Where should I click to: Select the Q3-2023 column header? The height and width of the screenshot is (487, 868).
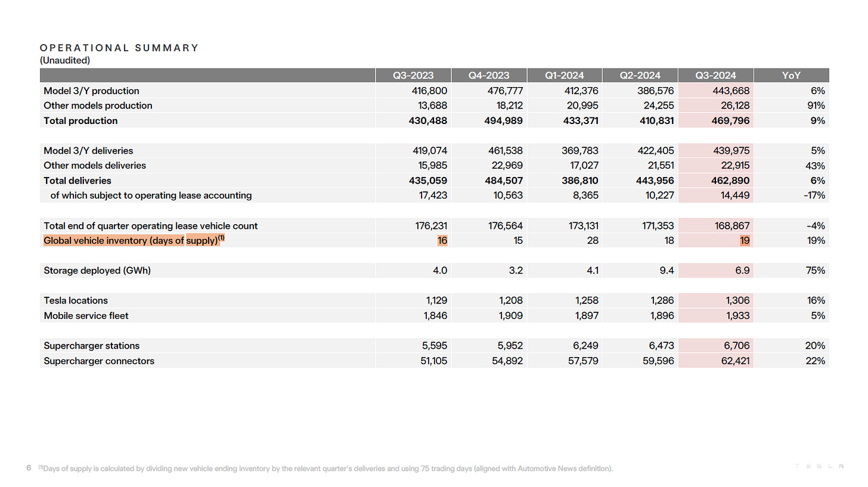[413, 75]
